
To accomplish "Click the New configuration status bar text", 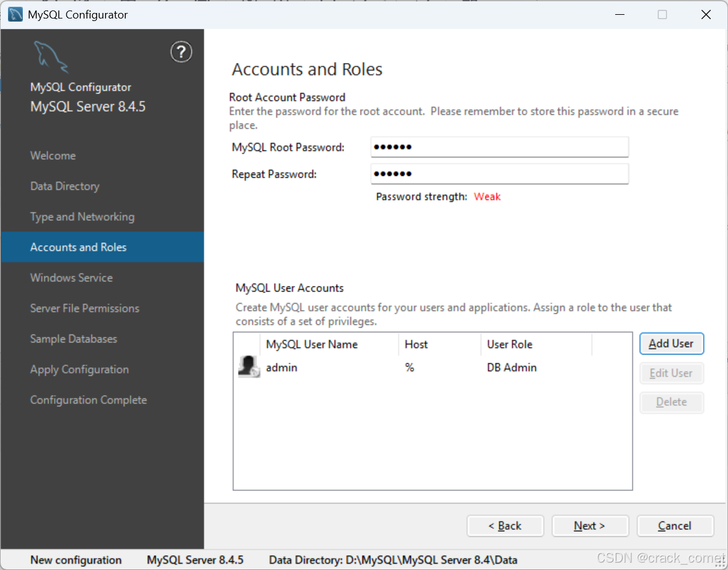I will click(x=76, y=560).
